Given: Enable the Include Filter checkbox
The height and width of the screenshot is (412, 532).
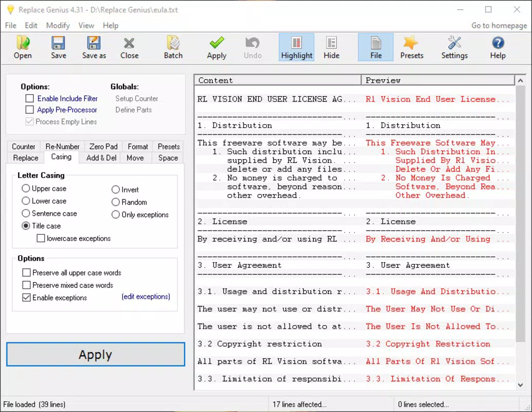Looking at the screenshot, I should [x=30, y=98].
